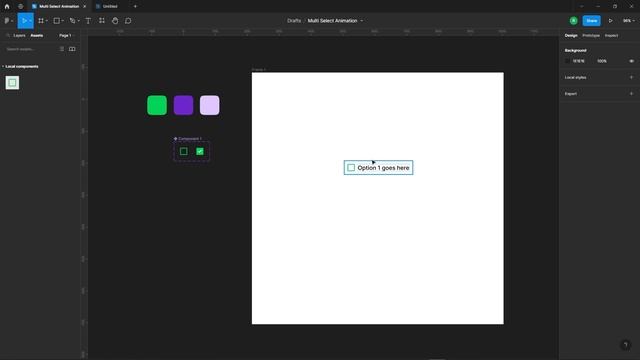This screenshot has height=360, width=640.
Task: Open the Layers panel tab
Action: [19, 36]
